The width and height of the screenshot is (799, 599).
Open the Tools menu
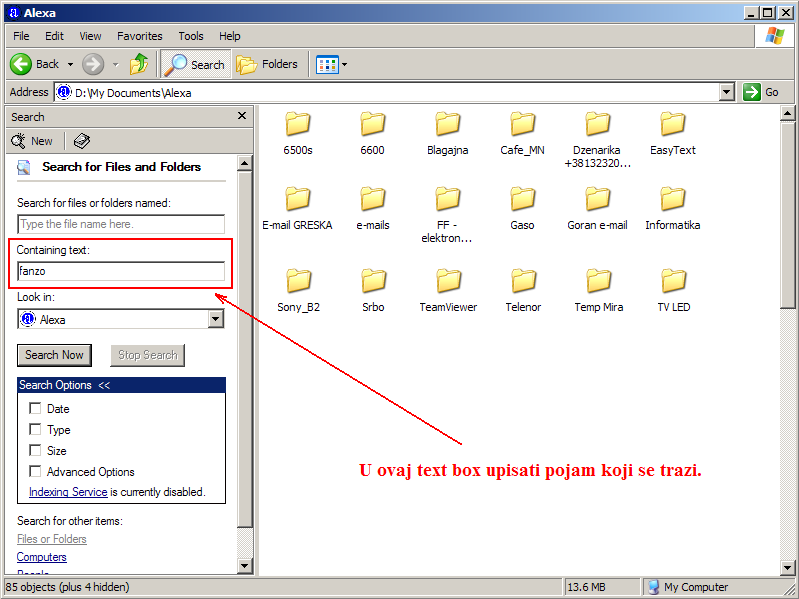pyautogui.click(x=190, y=36)
